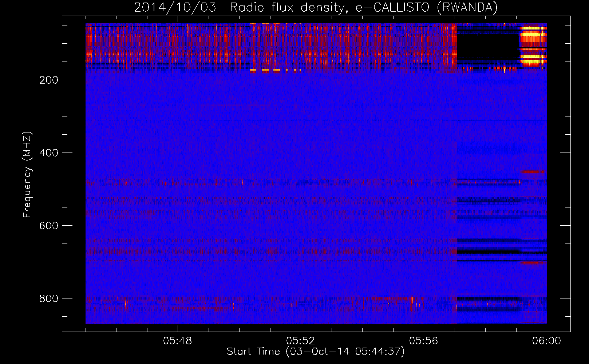Click the 400 frequency tick label
The height and width of the screenshot is (364, 589).
[x=49, y=153]
